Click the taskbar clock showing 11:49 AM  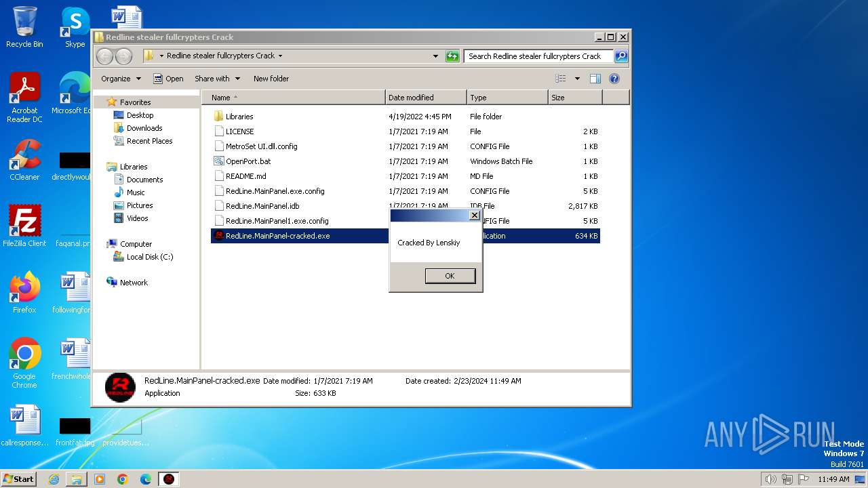click(833, 479)
